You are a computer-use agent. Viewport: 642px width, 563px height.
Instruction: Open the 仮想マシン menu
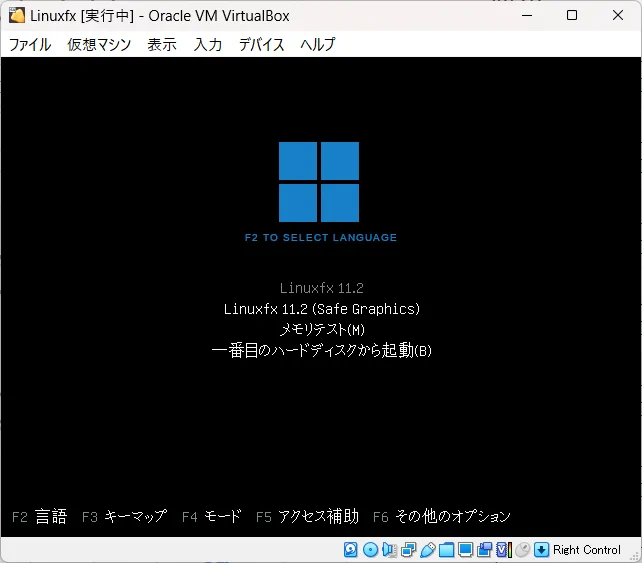[99, 44]
